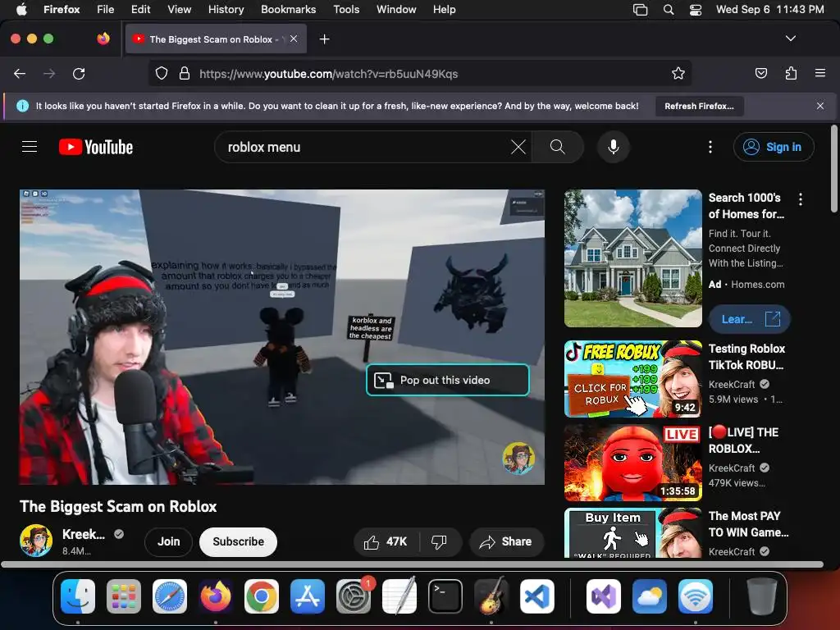Open Visual Studio Code from Dock
840x630 pixels.
click(x=537, y=596)
